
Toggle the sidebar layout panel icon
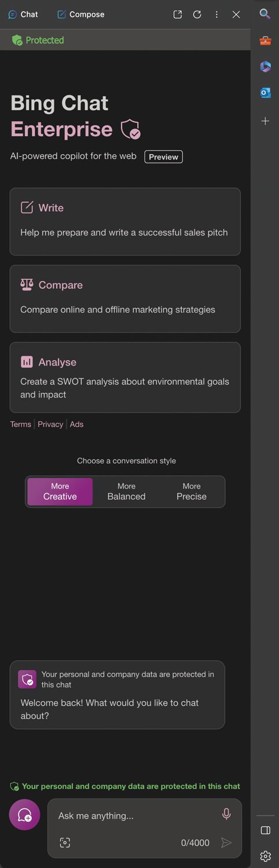pyautogui.click(x=266, y=830)
